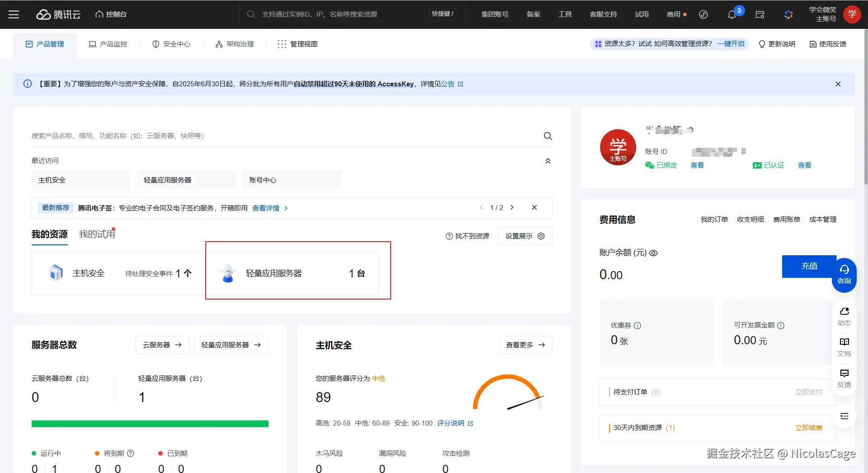Image resolution: width=868 pixels, height=473 pixels.
Task: Open 集团账号 menu
Action: [495, 14]
